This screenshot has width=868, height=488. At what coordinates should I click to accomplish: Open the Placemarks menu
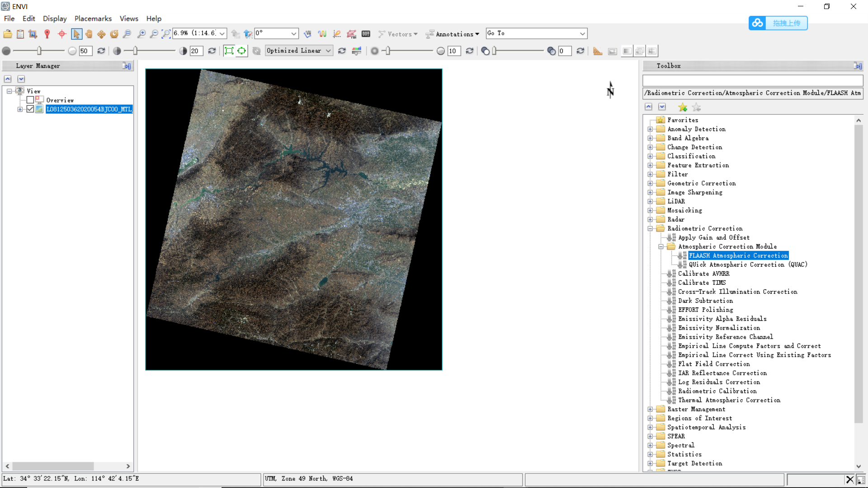click(x=93, y=19)
